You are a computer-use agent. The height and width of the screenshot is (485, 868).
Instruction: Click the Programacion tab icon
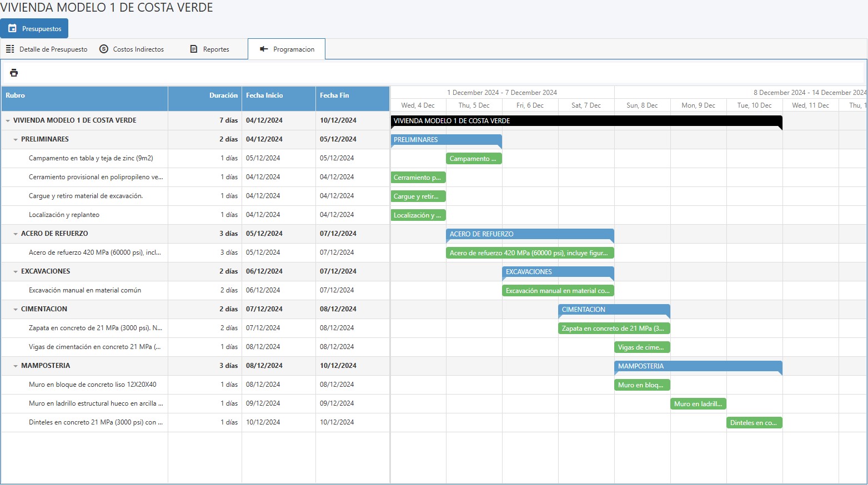pyautogui.click(x=264, y=49)
